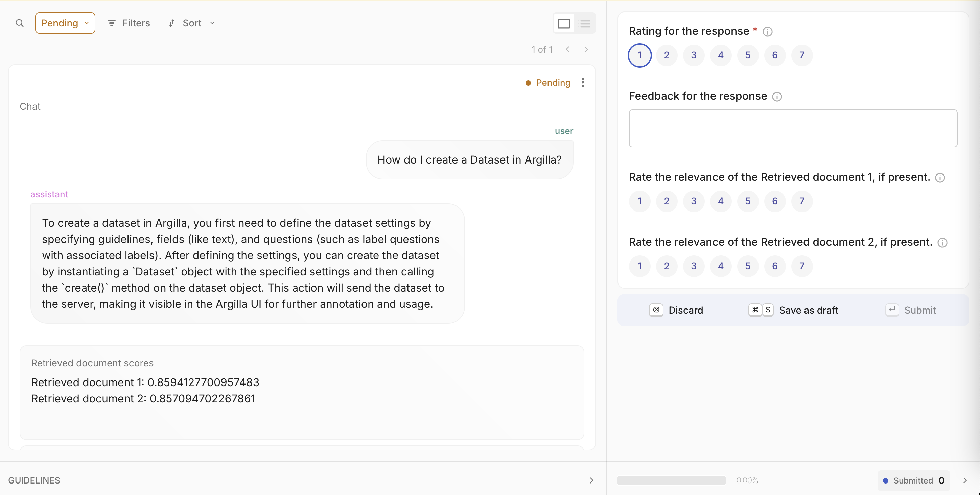Screen dimensions: 980x495
Task: Focus the Feedback for the response text box
Action: coord(793,128)
